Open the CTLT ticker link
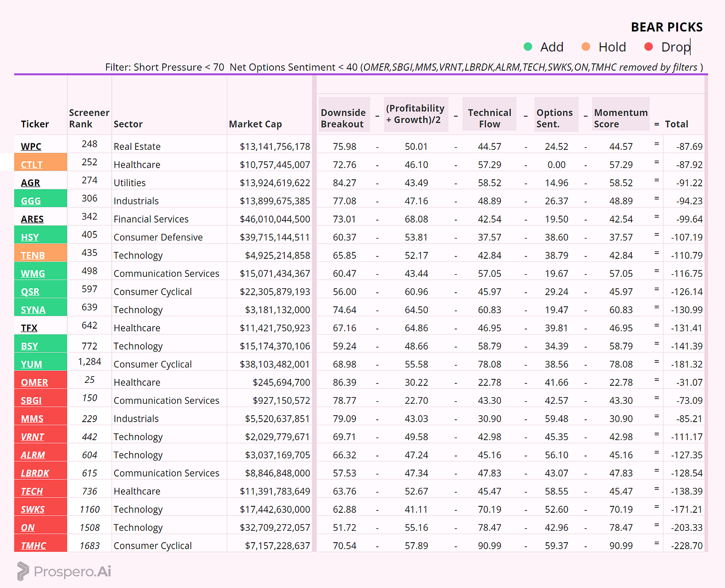Image resolution: width=725 pixels, height=588 pixels. 31,165
